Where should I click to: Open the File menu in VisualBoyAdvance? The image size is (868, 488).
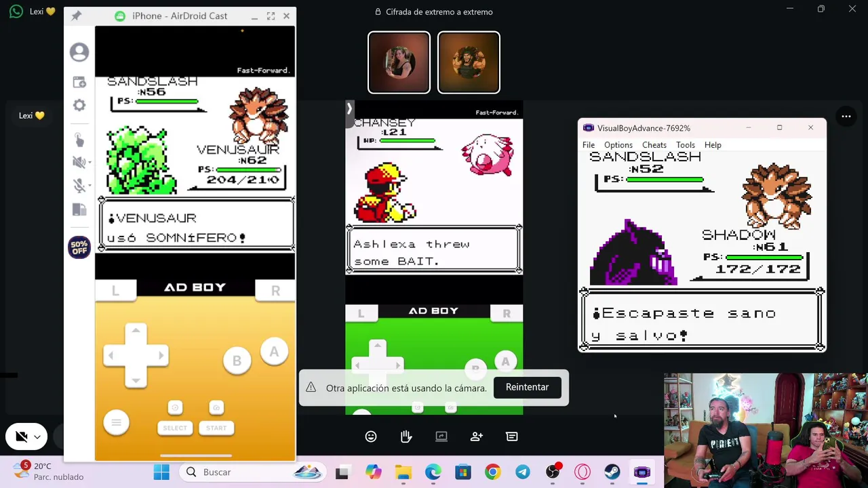coord(589,145)
